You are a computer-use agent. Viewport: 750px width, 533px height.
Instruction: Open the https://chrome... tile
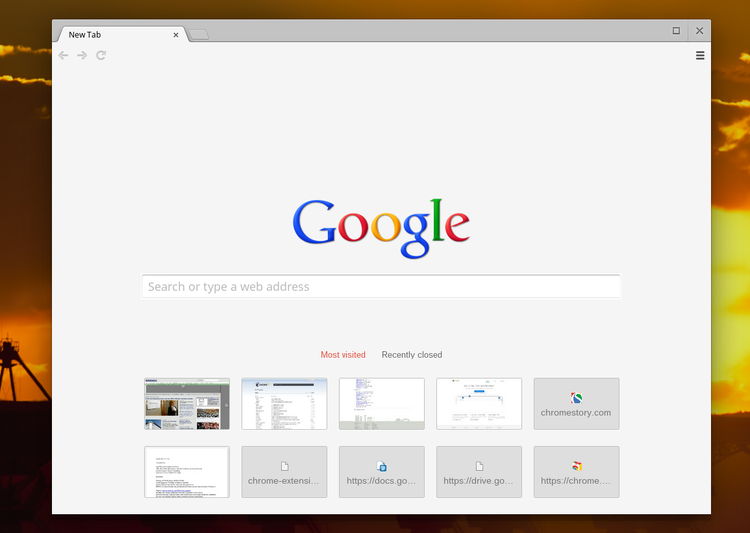576,472
